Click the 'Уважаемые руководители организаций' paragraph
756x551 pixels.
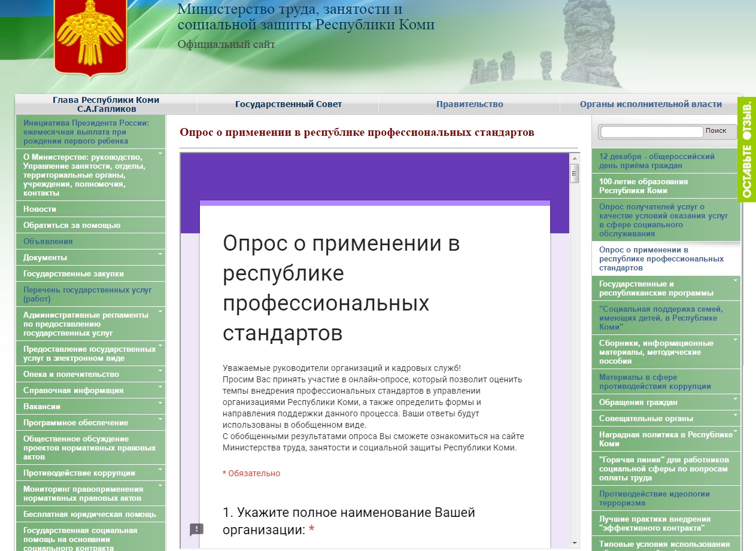coord(374,408)
